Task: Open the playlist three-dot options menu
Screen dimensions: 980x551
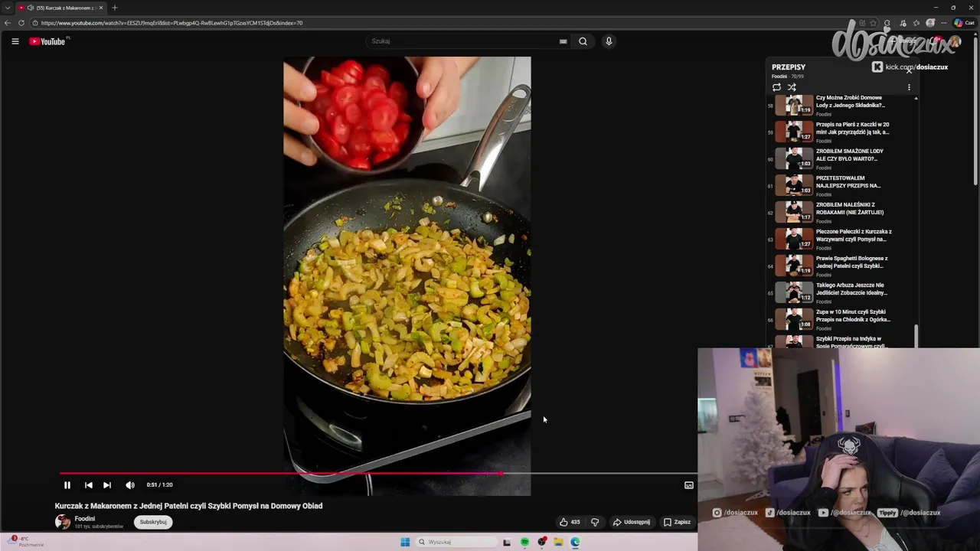Action: [909, 87]
